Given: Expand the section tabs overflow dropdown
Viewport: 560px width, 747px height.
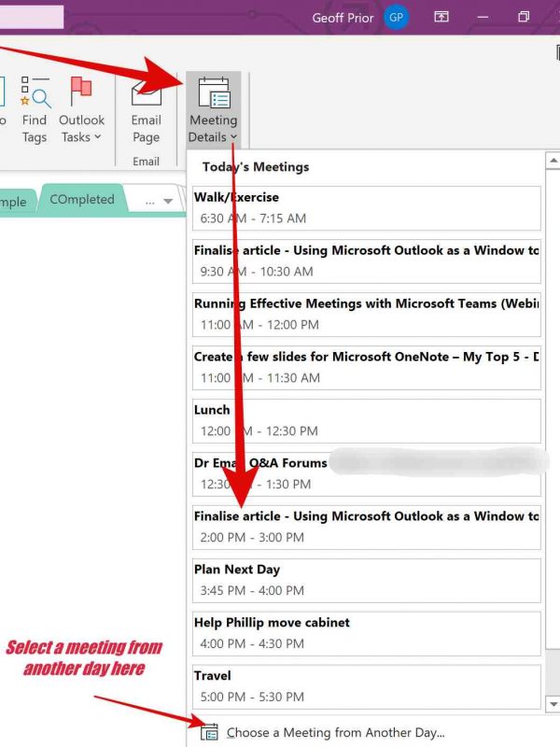Looking at the screenshot, I should tap(168, 202).
